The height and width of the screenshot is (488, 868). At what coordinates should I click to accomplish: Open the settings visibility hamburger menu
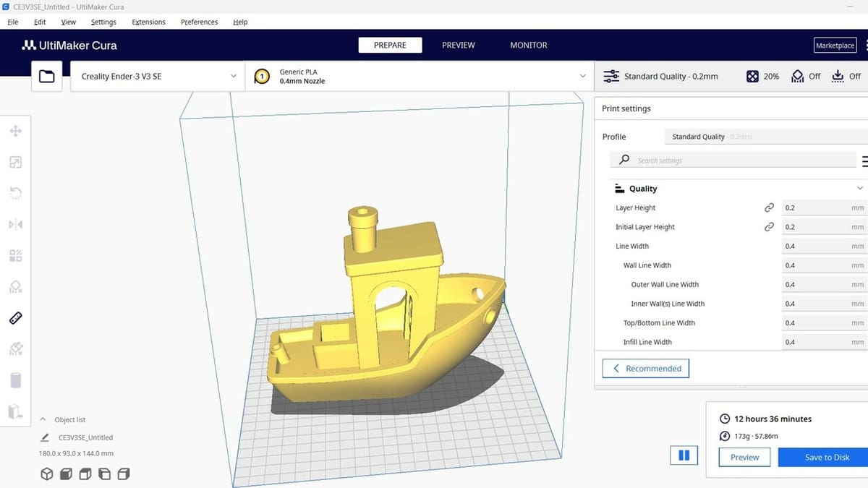tap(864, 160)
